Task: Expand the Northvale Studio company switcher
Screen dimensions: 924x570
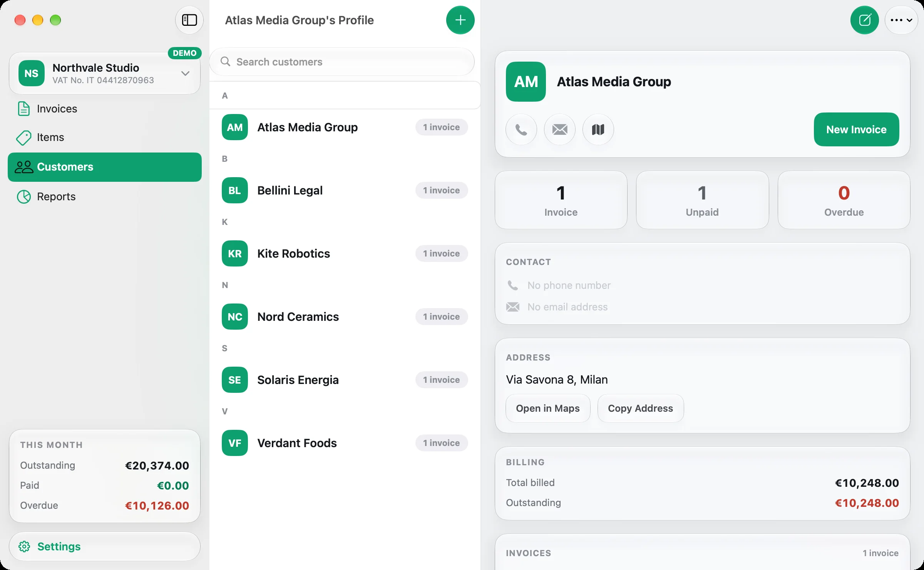Action: coord(105,73)
